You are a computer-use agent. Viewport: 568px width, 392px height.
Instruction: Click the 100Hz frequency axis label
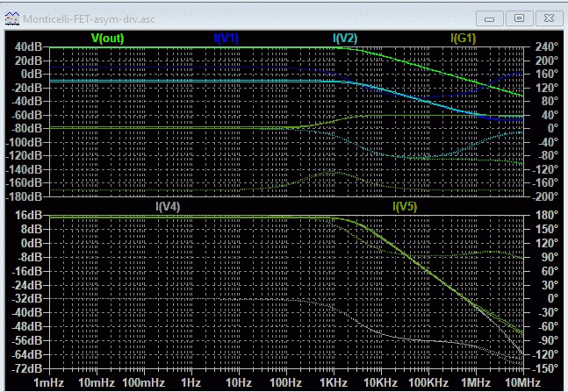click(286, 382)
